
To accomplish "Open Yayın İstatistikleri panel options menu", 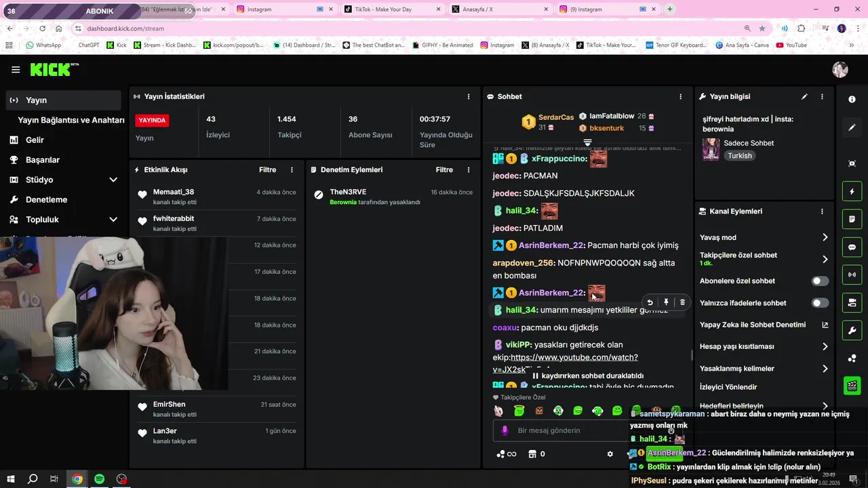I will [468, 96].
